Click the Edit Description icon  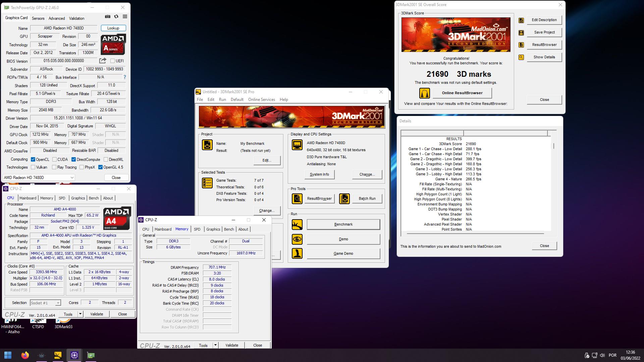521,20
